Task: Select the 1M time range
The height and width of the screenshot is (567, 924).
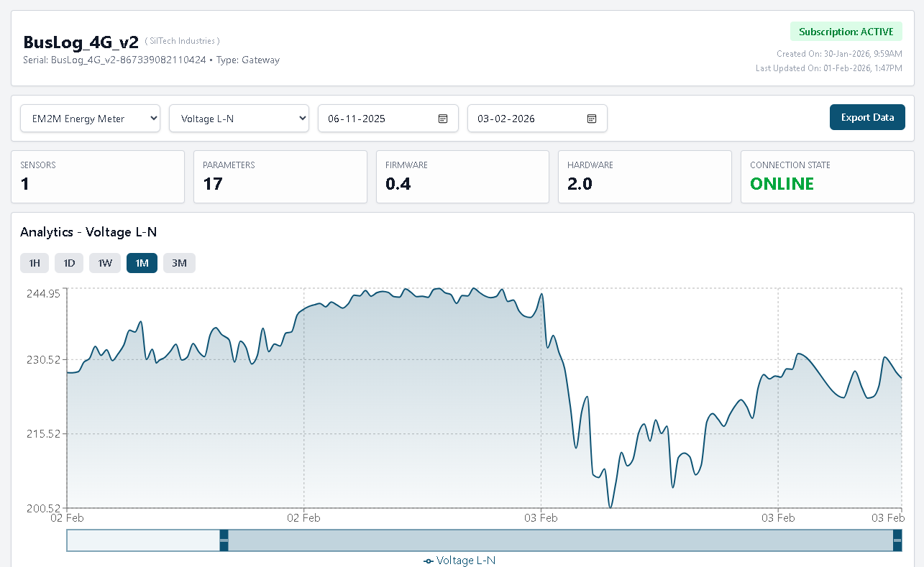Action: click(x=142, y=263)
